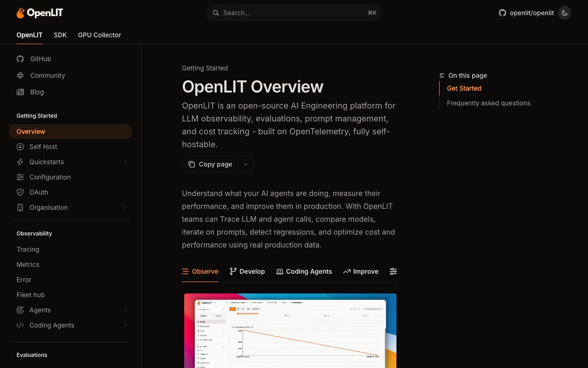This screenshot has width=588, height=368.
Task: Open the Community link in sidebar
Action: pyautogui.click(x=48, y=75)
